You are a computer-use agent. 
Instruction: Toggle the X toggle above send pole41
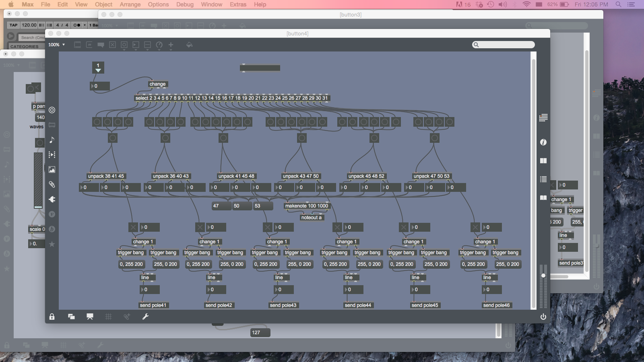click(x=133, y=227)
